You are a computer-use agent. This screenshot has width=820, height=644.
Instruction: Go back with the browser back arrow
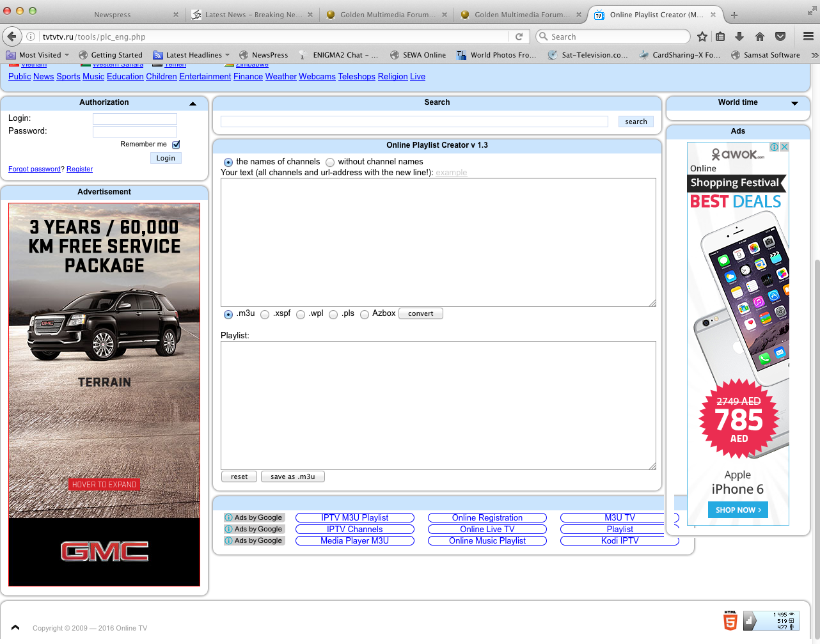11,36
